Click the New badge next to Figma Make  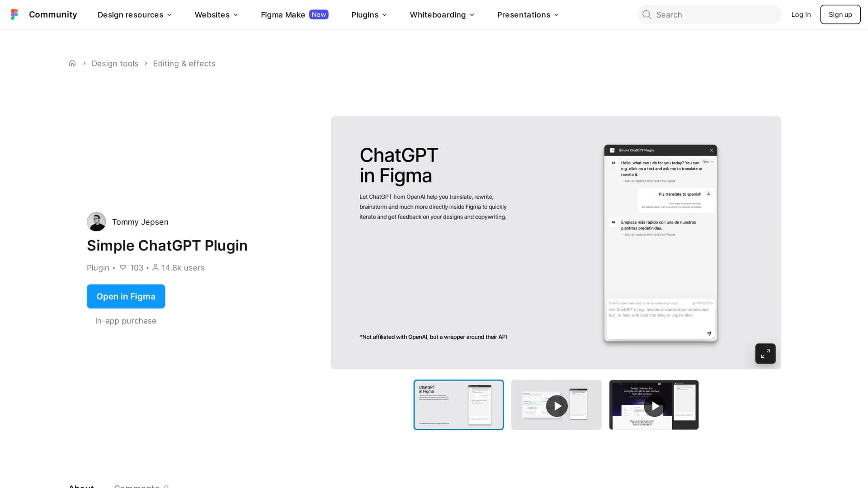pyautogui.click(x=319, y=14)
